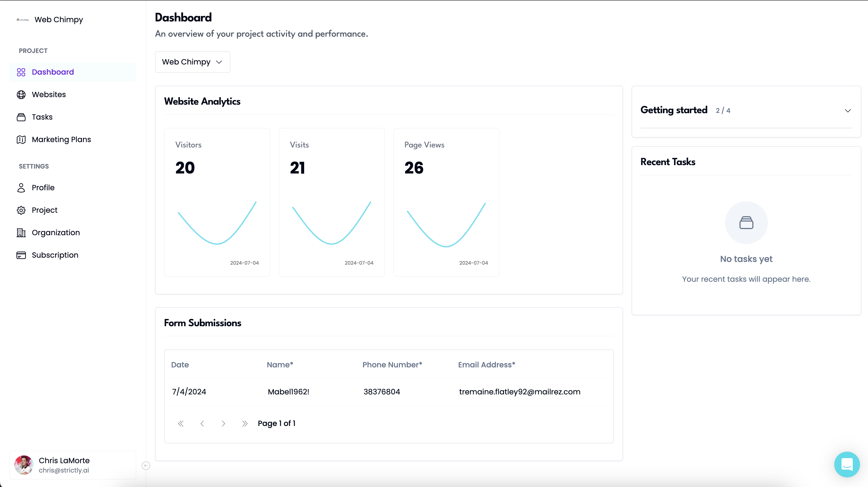Click the Tasks stack icon in sidebar
Screen dimensions: 868x487
pyautogui.click(x=21, y=117)
